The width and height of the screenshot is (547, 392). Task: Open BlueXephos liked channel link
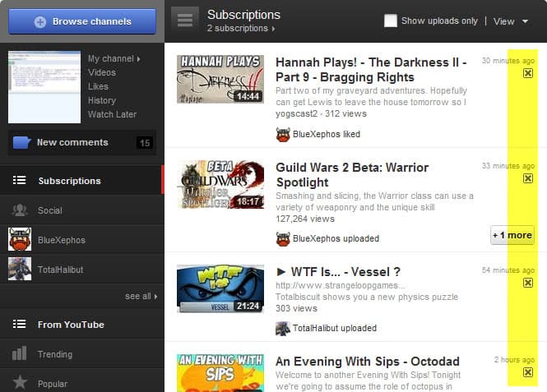coord(327,134)
